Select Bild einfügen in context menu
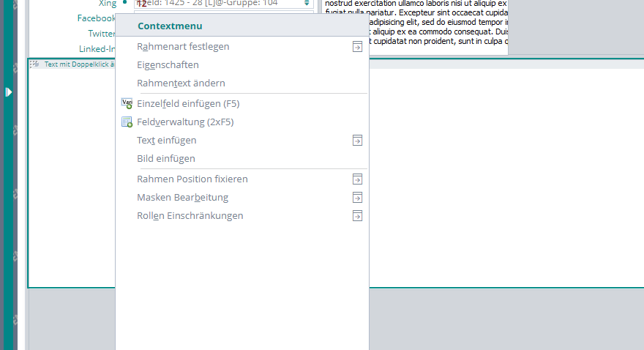Image resolution: width=644 pixels, height=350 pixels. pos(166,159)
